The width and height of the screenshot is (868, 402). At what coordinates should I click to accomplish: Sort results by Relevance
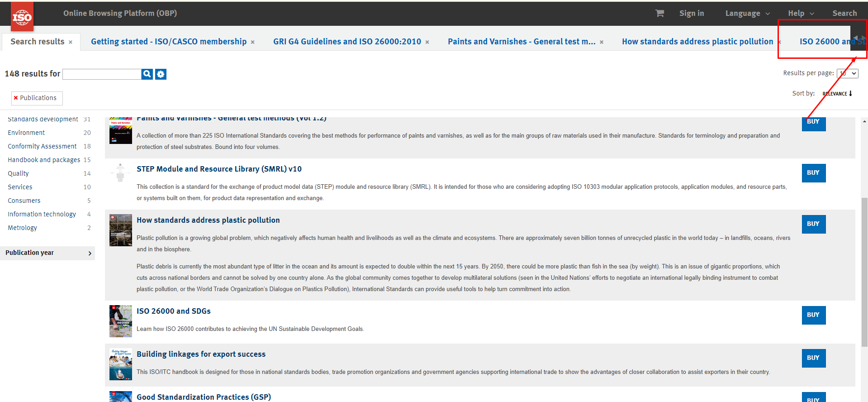tap(835, 94)
